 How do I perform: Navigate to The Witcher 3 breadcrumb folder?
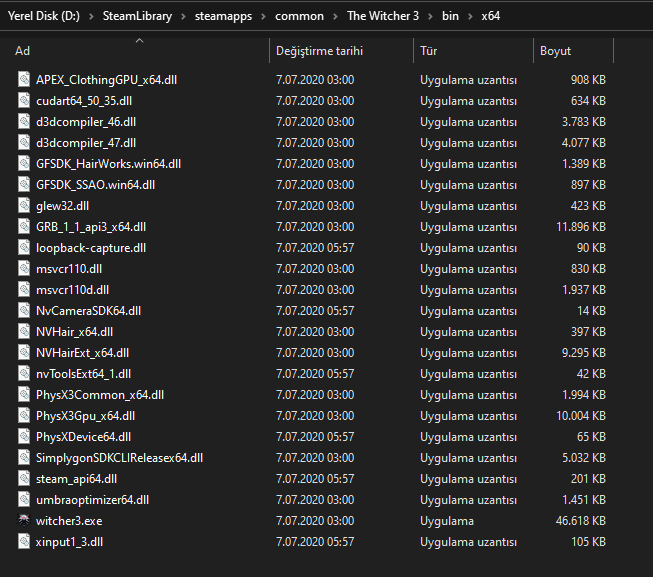click(383, 16)
